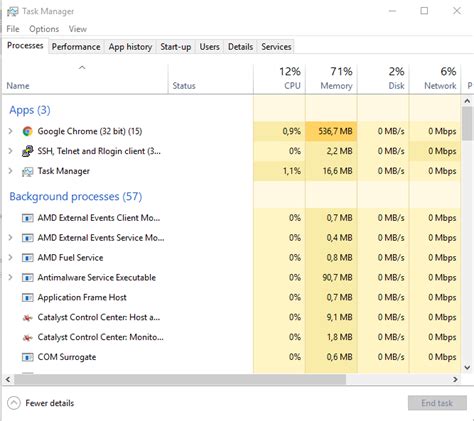
Task: Select the SSH, Telnet and Rlogin client icon
Action: tap(27, 151)
